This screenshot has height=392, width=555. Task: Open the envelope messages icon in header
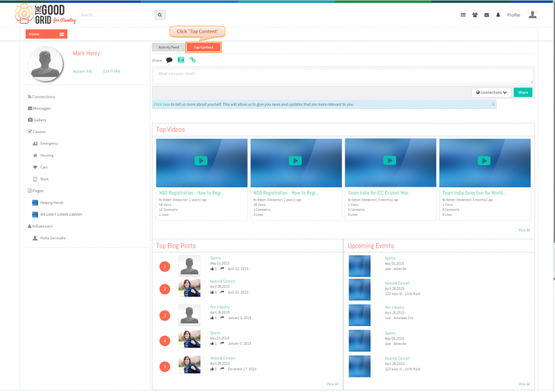[x=487, y=15]
